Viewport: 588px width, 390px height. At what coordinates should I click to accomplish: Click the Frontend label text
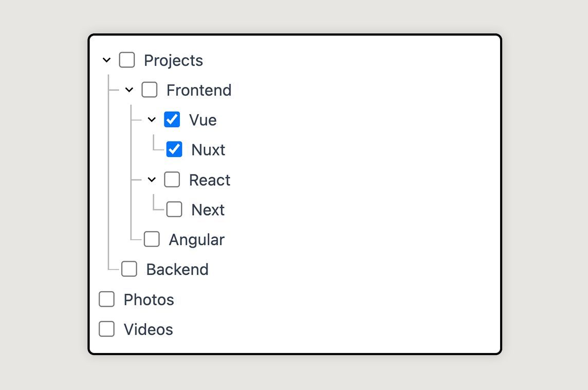pos(199,90)
